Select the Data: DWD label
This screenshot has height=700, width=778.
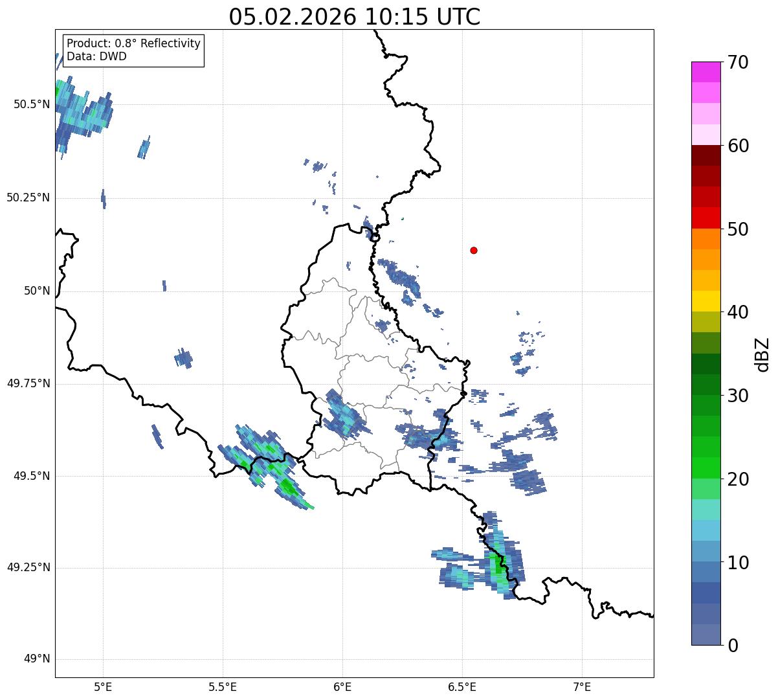coord(97,56)
